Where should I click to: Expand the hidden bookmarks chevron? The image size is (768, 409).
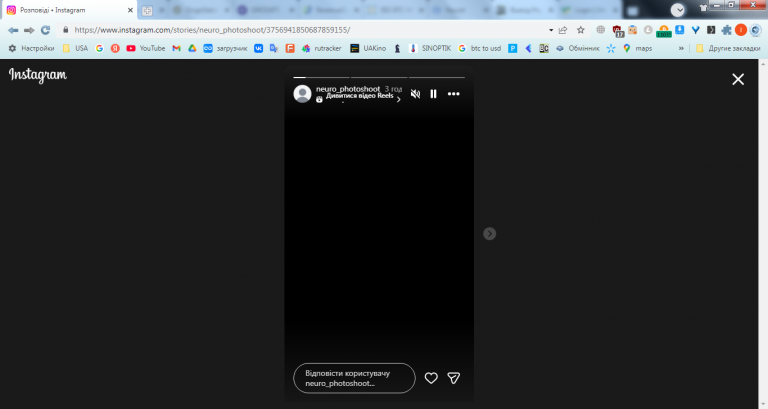point(681,48)
